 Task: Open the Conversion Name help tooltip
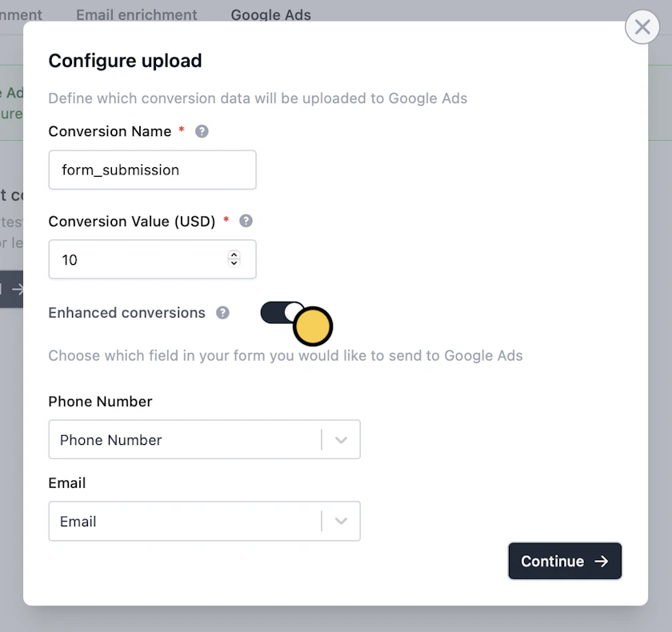[x=201, y=131]
